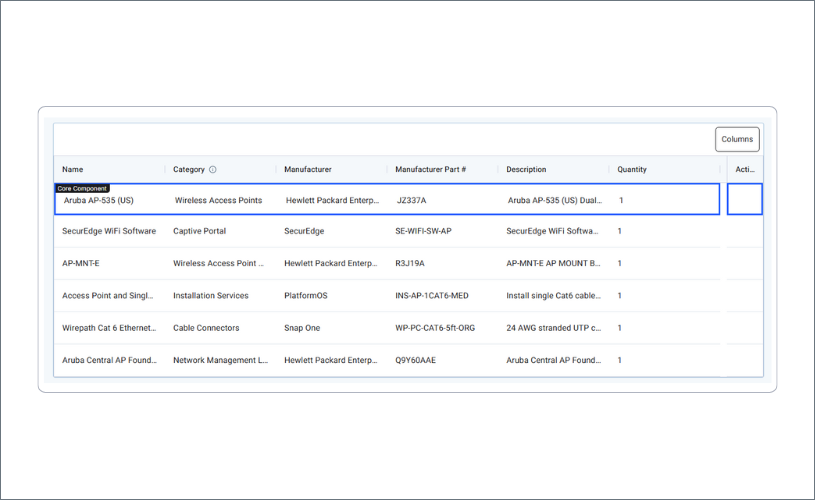Click the Acti... column header
Viewport: 815px width, 500px height.
745,169
